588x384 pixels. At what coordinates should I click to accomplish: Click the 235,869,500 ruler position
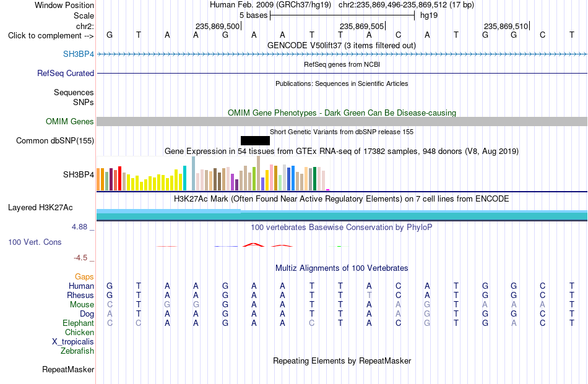pos(217,26)
